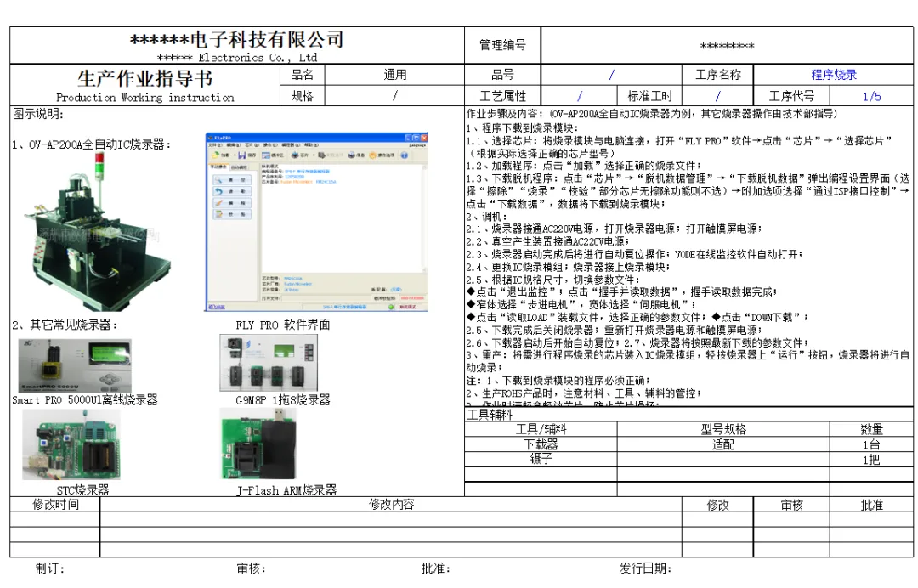This screenshot has height=588, width=918.
Task: Click the blue '程序烧录' process name
Action: click(834, 75)
